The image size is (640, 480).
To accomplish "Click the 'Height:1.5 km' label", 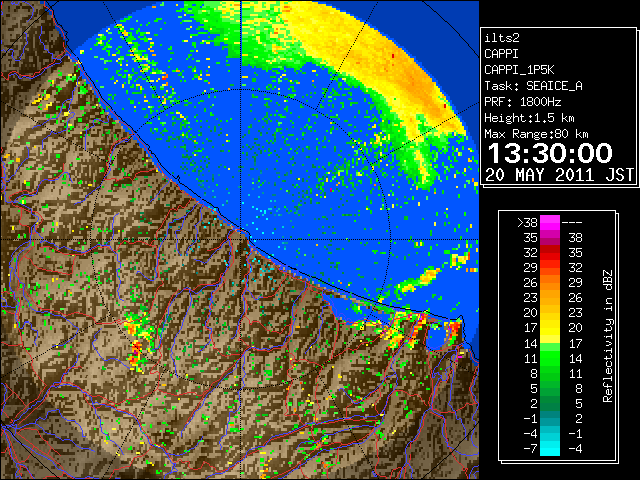I will pyautogui.click(x=529, y=118).
